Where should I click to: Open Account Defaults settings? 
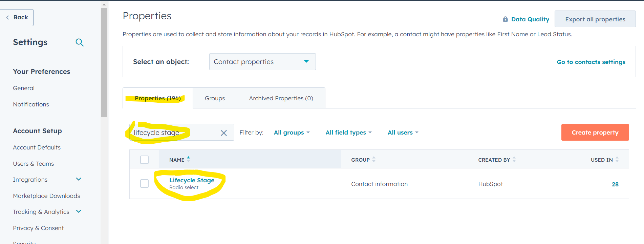click(x=37, y=147)
